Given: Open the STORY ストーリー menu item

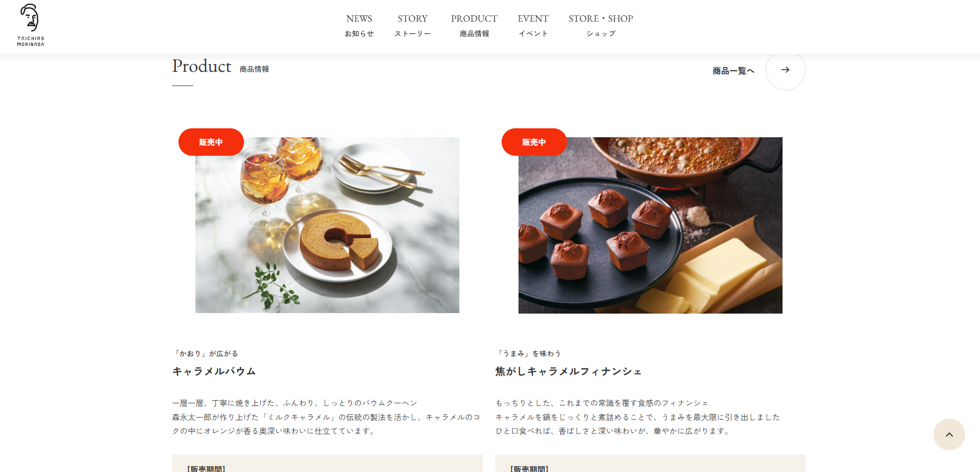Looking at the screenshot, I should pyautogui.click(x=412, y=25).
